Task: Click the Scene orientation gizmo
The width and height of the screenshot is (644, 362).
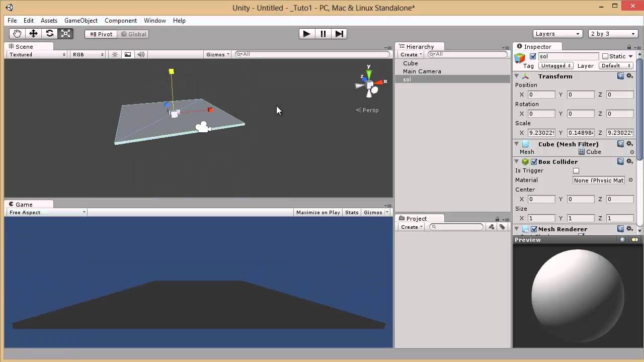Action: point(370,83)
